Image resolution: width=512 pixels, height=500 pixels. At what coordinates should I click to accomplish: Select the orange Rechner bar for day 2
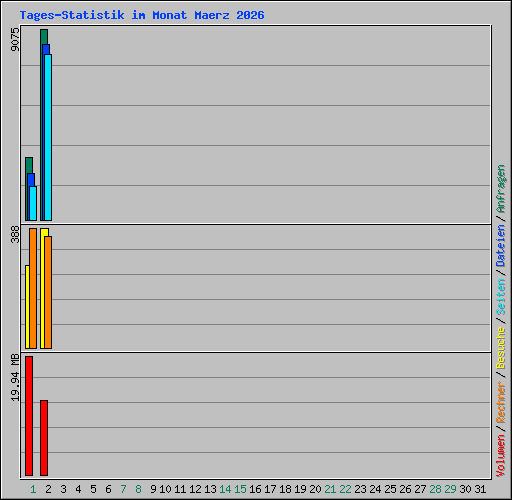coord(48,292)
